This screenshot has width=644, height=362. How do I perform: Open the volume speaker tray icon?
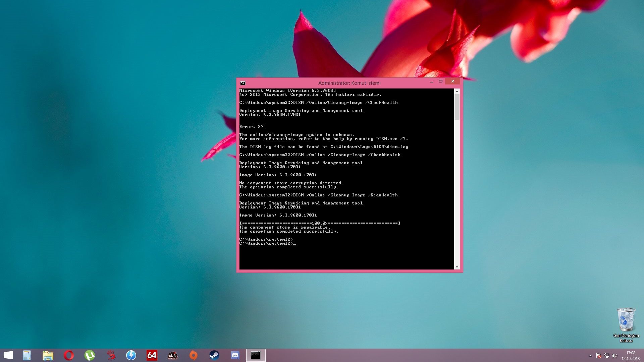tap(614, 356)
